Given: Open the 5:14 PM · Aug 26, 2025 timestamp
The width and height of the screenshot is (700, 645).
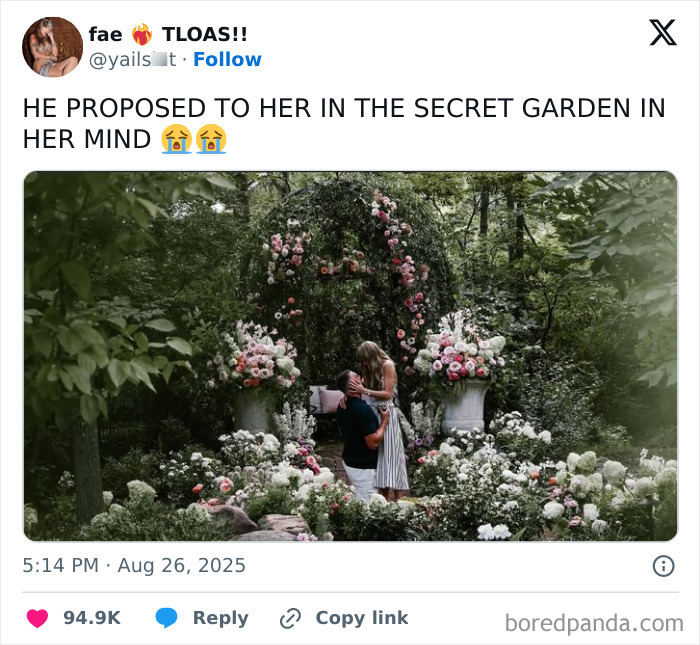Looking at the screenshot, I should click(134, 566).
